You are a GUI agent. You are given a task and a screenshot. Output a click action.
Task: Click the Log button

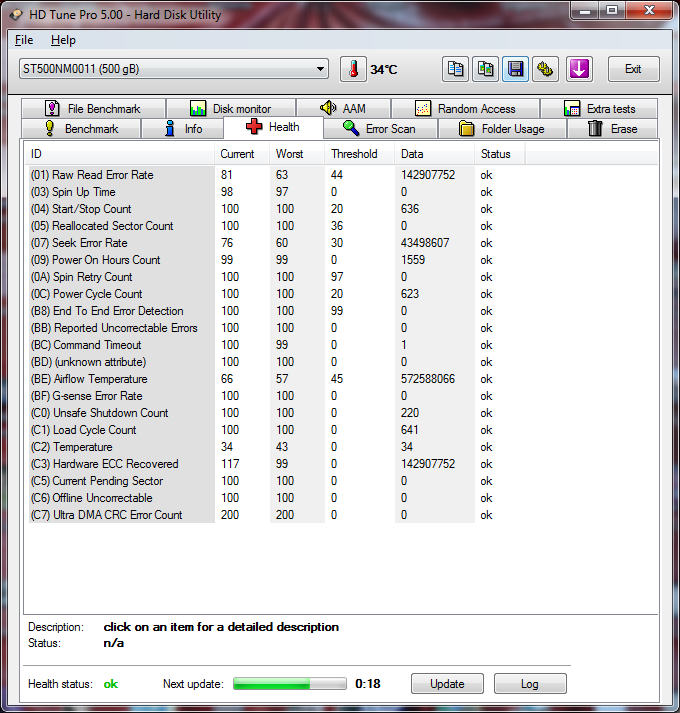(529, 684)
